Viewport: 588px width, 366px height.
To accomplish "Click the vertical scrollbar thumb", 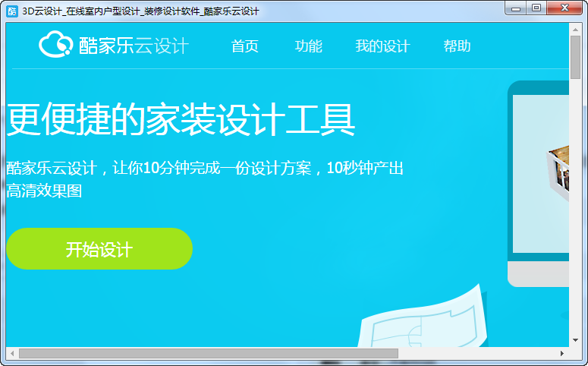I will point(575,58).
